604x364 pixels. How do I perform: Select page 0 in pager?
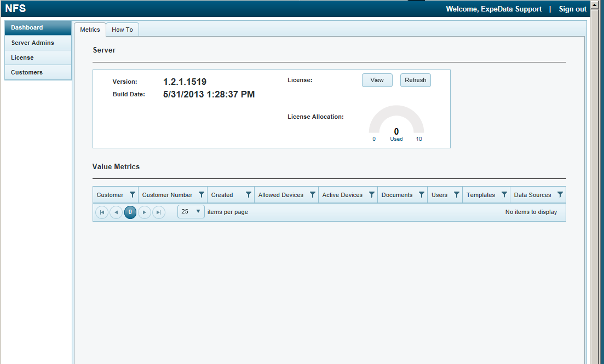point(130,212)
